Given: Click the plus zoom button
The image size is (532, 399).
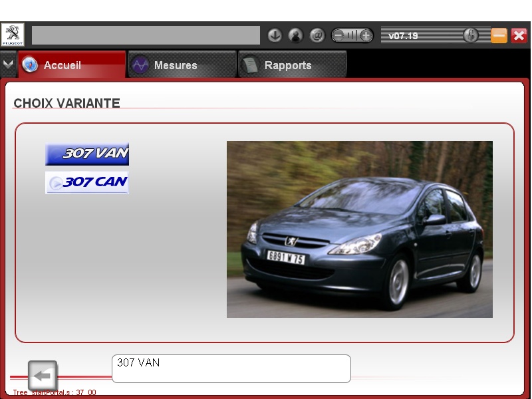Looking at the screenshot, I should pyautogui.click(x=366, y=35).
